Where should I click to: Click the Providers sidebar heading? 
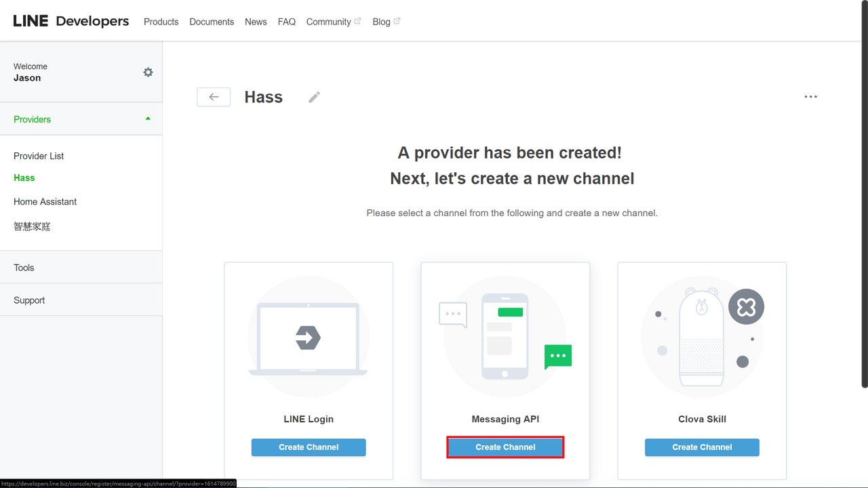tap(32, 119)
